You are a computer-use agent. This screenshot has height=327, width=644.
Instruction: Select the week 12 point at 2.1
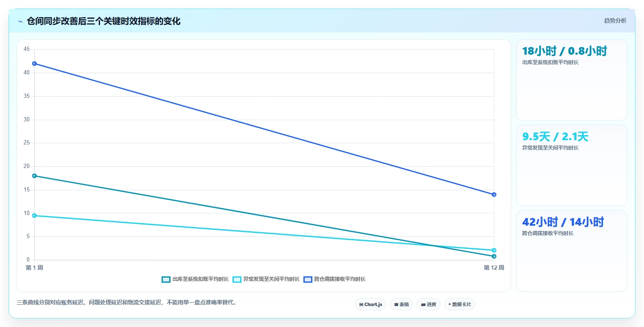pyautogui.click(x=494, y=250)
